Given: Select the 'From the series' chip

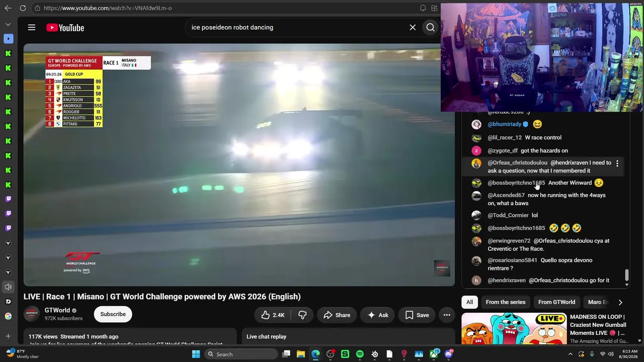Looking at the screenshot, I should click(x=506, y=302).
